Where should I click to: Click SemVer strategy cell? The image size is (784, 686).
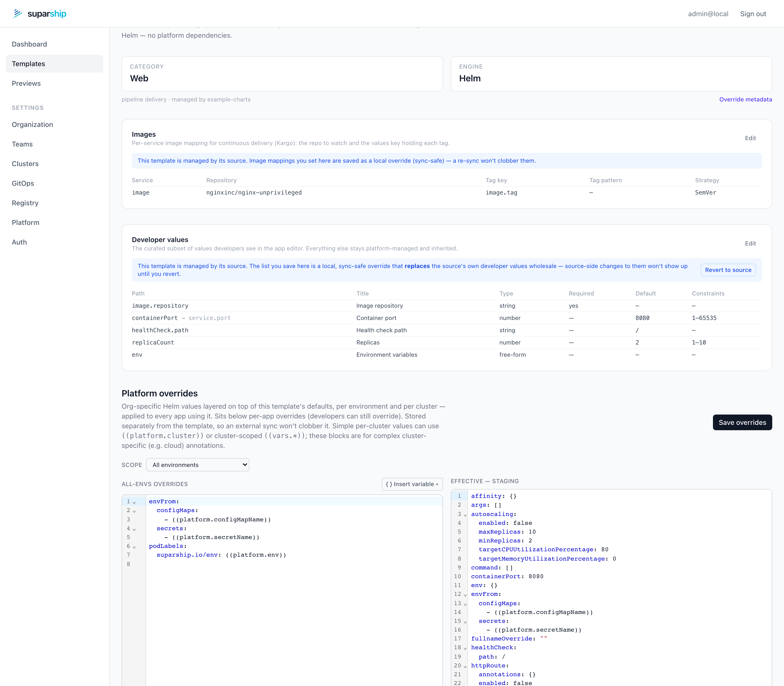coord(706,193)
